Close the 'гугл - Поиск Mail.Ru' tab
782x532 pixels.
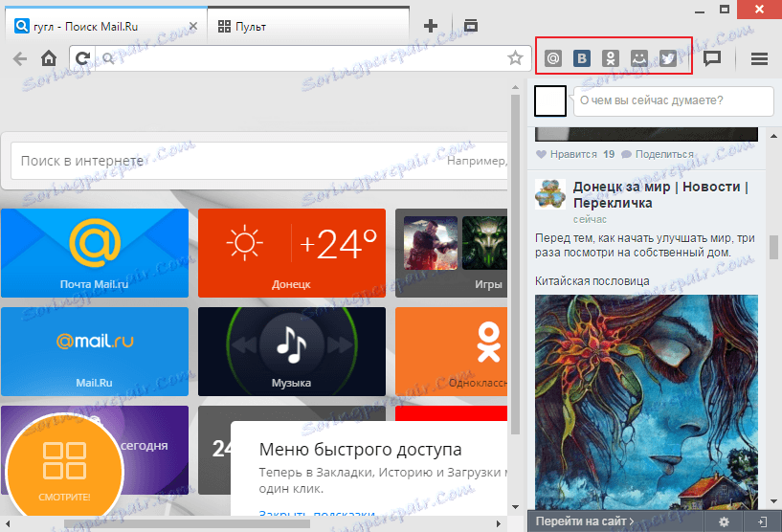click(x=193, y=26)
